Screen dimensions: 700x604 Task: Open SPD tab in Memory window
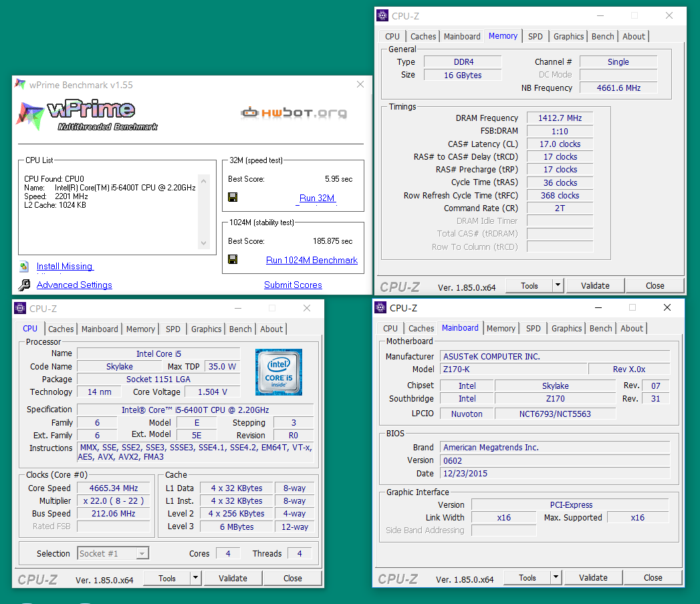click(536, 37)
